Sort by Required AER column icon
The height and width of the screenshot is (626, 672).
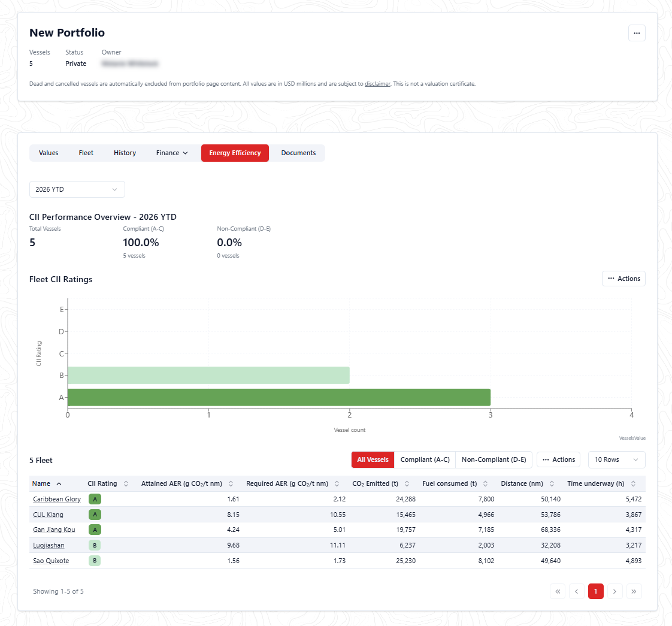tap(337, 483)
